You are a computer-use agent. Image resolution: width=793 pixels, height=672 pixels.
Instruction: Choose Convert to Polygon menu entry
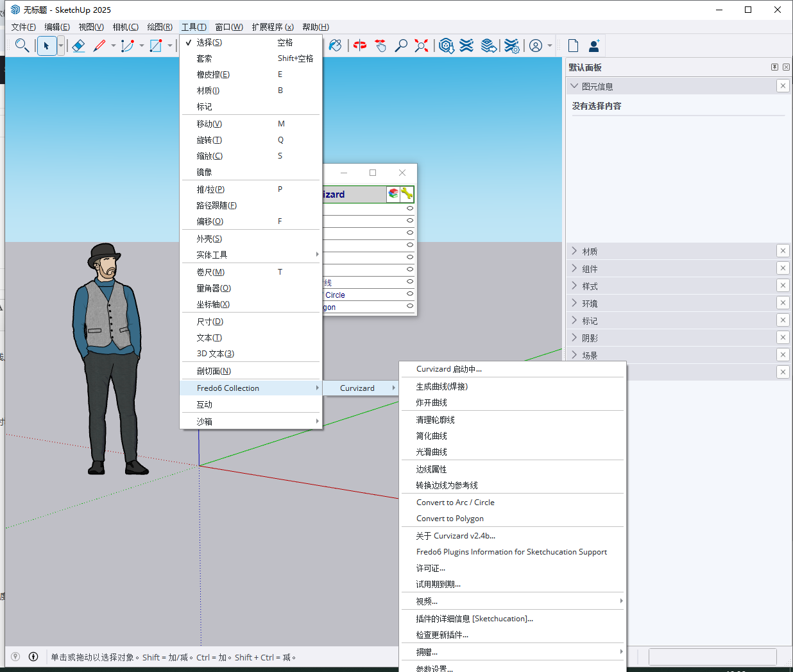pyautogui.click(x=512, y=519)
